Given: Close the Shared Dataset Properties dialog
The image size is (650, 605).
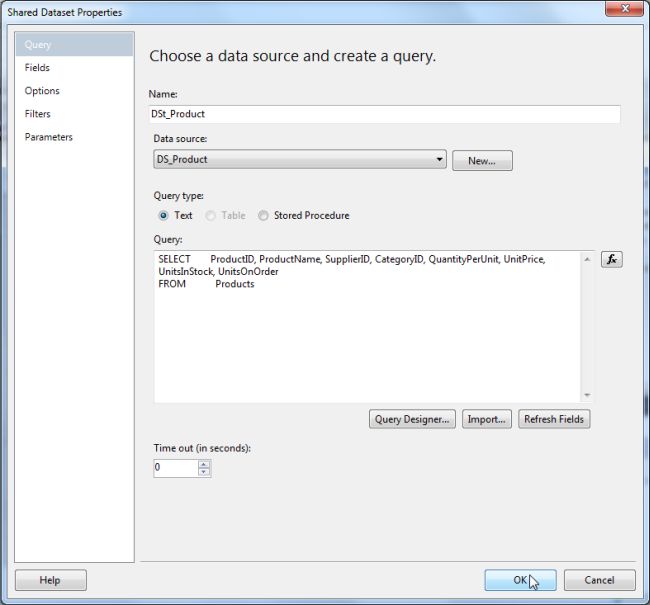Looking at the screenshot, I should (x=625, y=8).
